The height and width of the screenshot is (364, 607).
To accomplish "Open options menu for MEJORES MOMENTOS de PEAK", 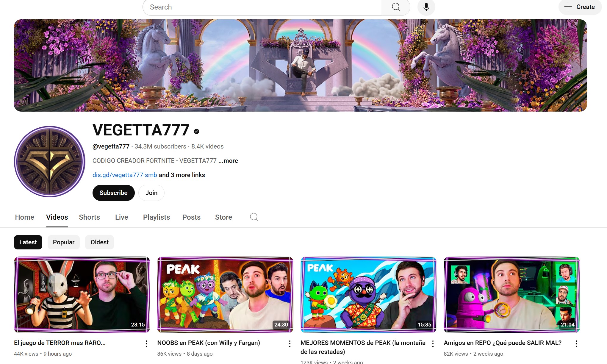I will 433,344.
